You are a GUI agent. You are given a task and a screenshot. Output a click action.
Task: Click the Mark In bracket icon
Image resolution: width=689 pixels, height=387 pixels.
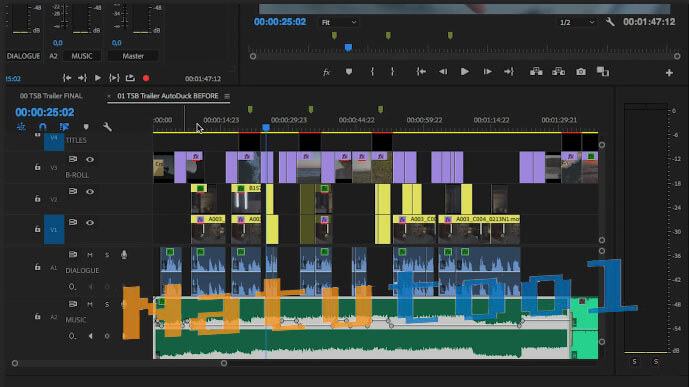point(372,72)
